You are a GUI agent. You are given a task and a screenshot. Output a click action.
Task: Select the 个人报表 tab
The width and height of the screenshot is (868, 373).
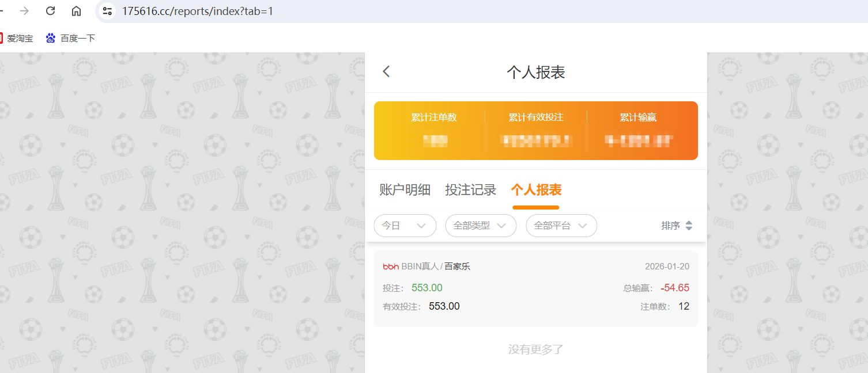pyautogui.click(x=535, y=190)
